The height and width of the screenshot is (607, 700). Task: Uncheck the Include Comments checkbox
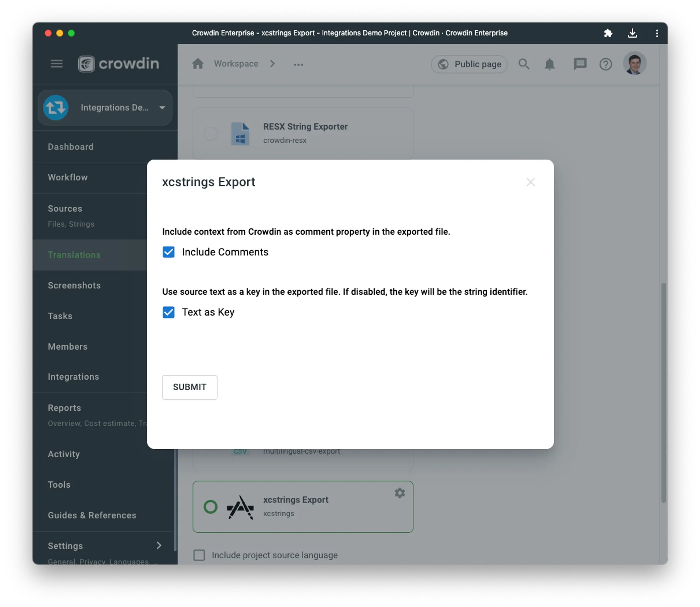[x=168, y=252]
